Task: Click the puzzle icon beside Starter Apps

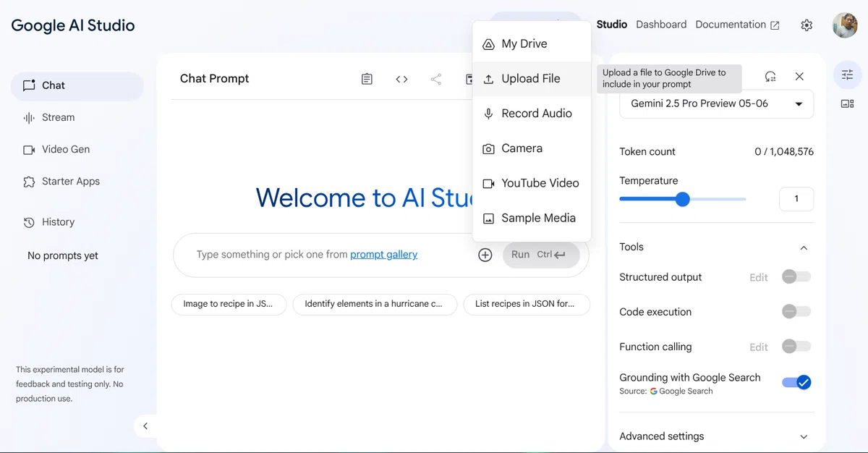Action: pyautogui.click(x=29, y=182)
